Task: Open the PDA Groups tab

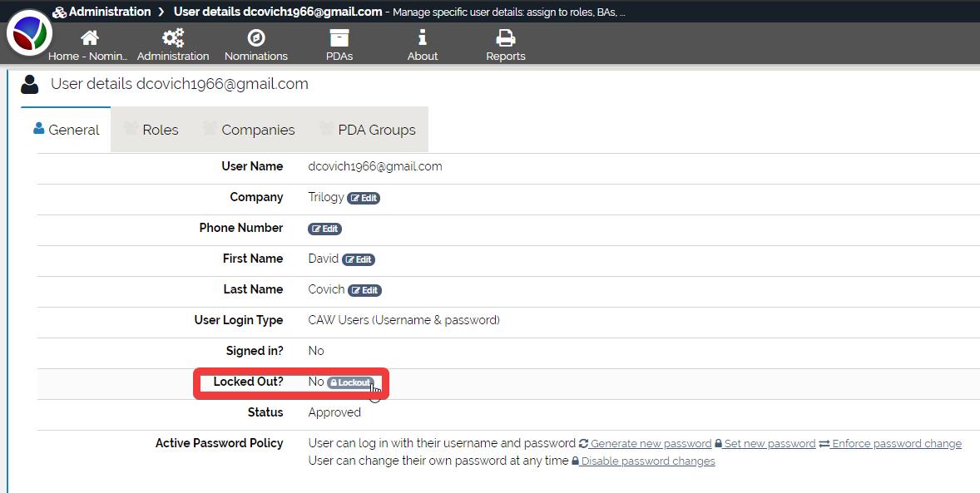Action: tap(368, 130)
